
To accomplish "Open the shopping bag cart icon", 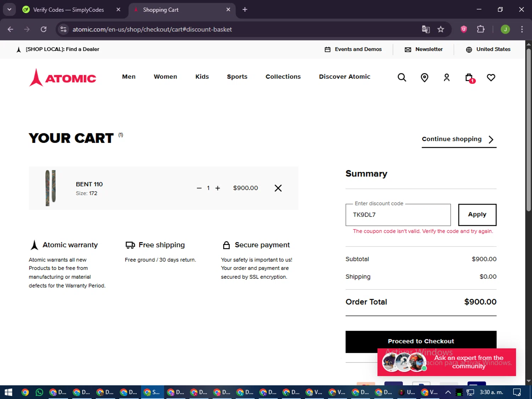I will click(470, 78).
